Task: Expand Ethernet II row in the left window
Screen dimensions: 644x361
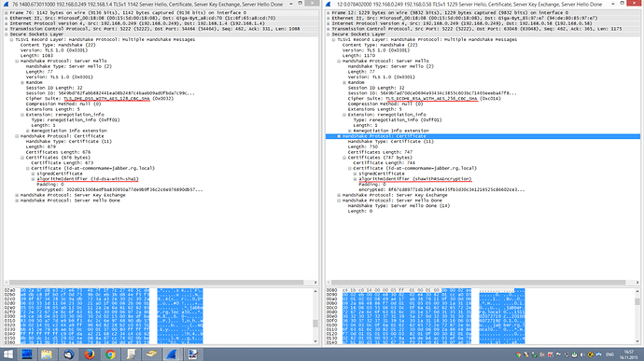Action: click(x=7, y=18)
